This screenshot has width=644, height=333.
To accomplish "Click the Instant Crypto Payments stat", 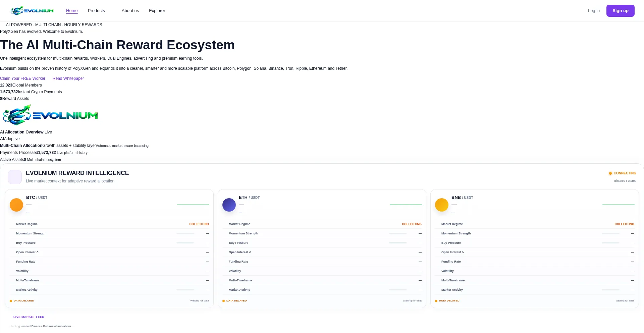I will [31, 92].
